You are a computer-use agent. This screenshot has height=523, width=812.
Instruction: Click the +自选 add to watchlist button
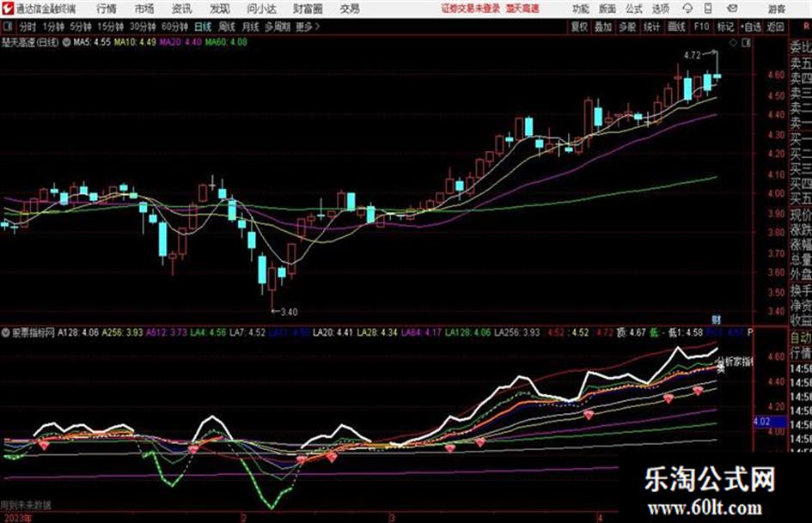pyautogui.click(x=751, y=27)
